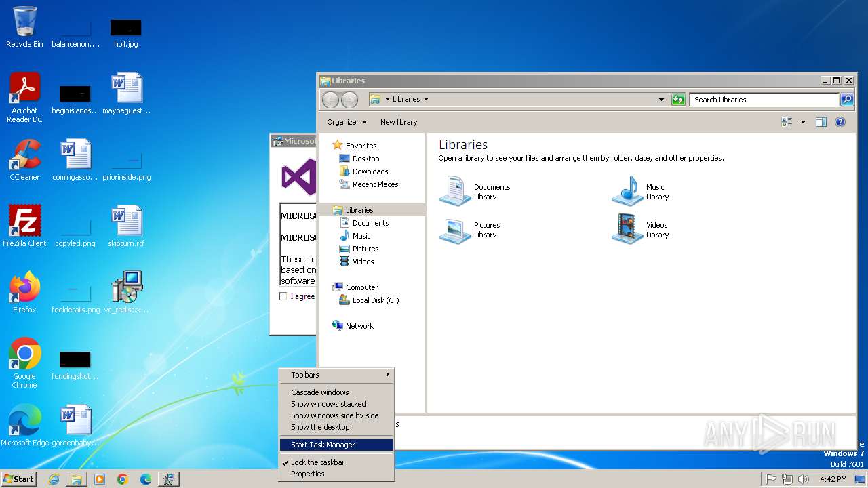Expand address bar history dropdown
This screenshot has height=488, width=868.
(662, 100)
